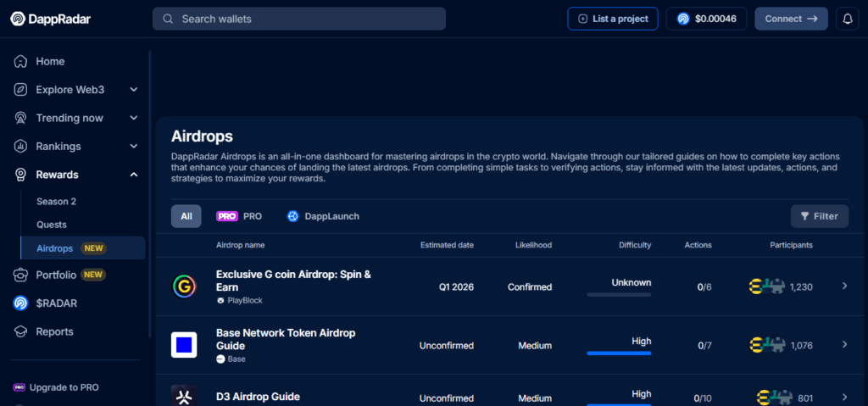Click the $RADAR token icon

(20, 303)
